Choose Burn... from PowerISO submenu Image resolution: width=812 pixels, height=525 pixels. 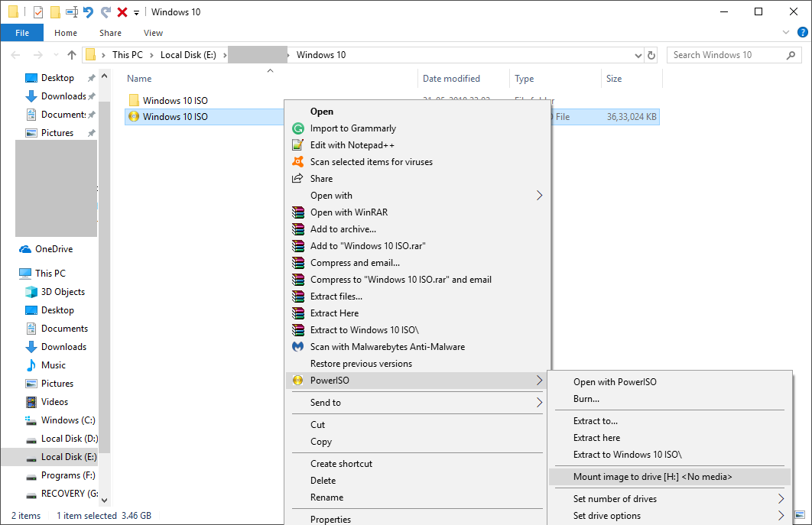point(586,399)
